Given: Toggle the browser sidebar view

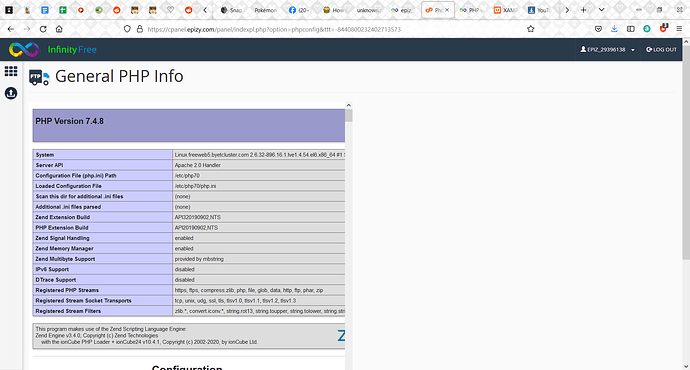Looking at the screenshot, I should click(631, 29).
